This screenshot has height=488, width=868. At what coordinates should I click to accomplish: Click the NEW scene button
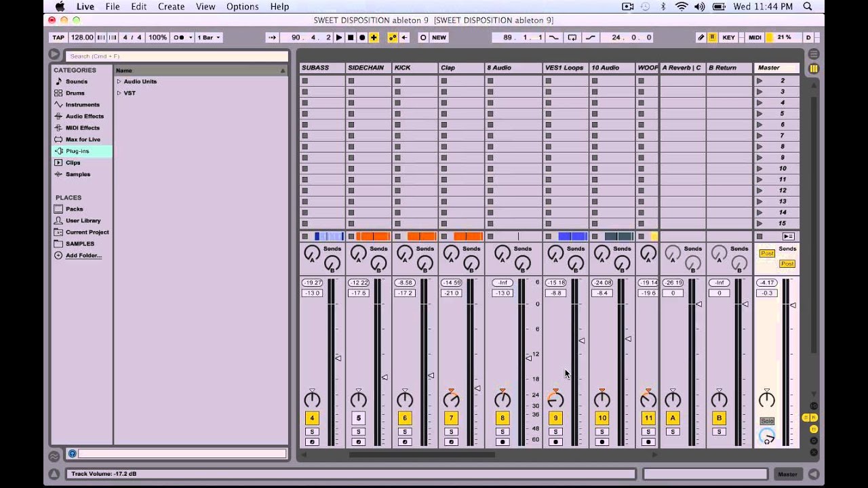click(439, 37)
